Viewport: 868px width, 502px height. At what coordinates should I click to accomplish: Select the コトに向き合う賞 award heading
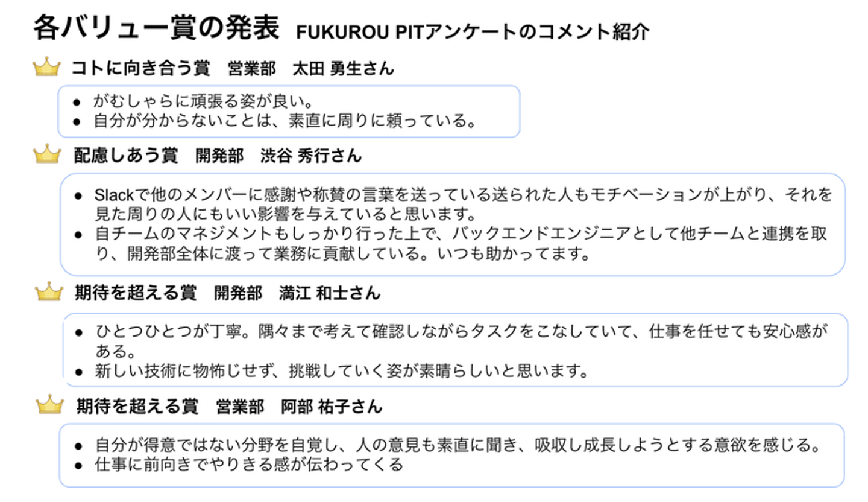click(140, 68)
